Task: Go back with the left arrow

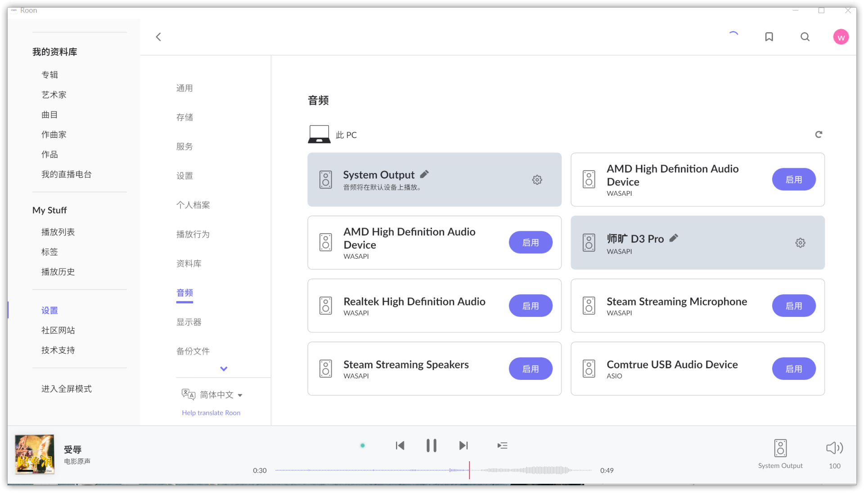Action: coord(158,37)
